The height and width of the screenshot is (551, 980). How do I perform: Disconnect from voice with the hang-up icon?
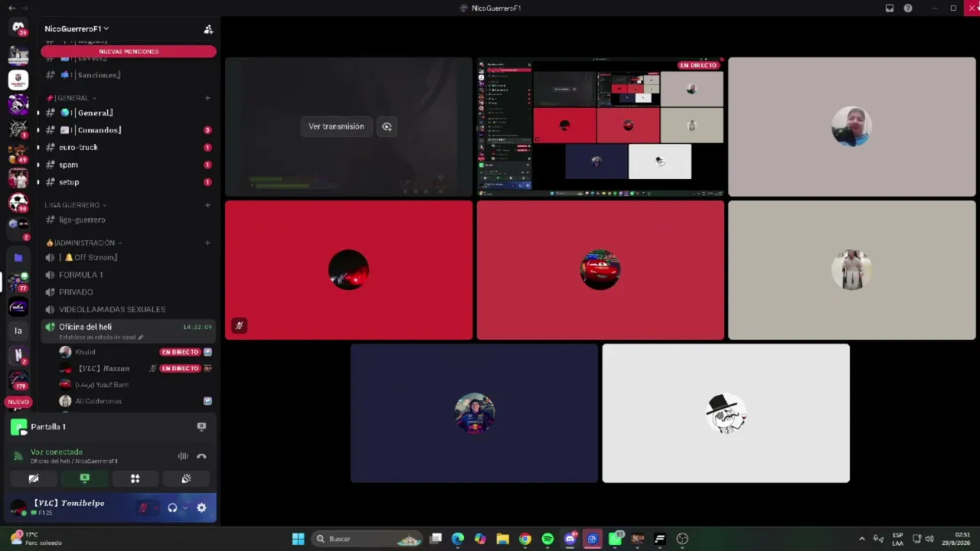pos(201,456)
